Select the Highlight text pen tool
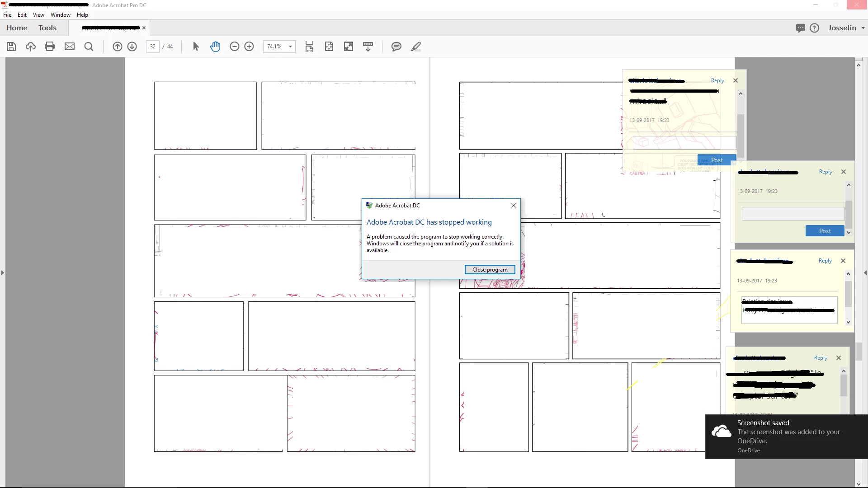This screenshot has height=488, width=868. [x=416, y=47]
